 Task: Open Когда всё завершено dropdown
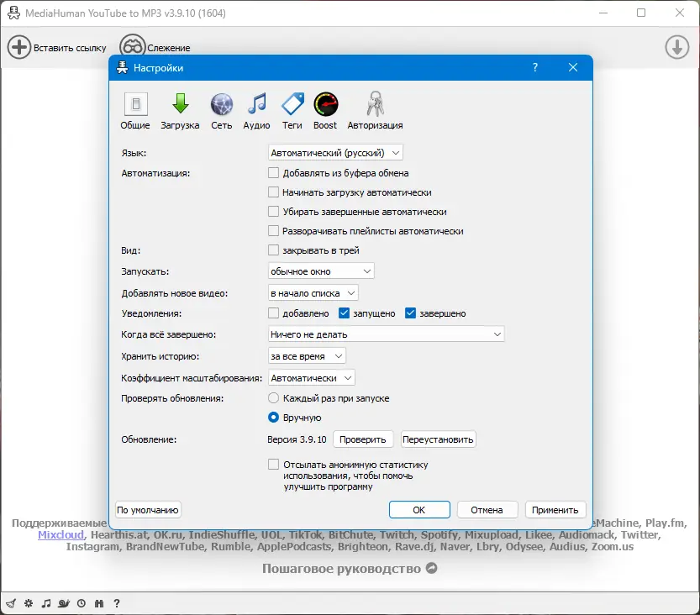point(387,334)
